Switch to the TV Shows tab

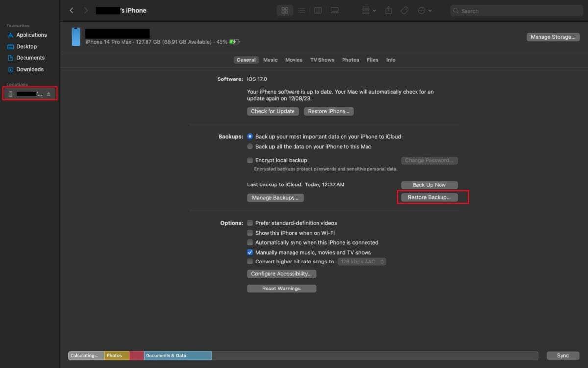(322, 60)
